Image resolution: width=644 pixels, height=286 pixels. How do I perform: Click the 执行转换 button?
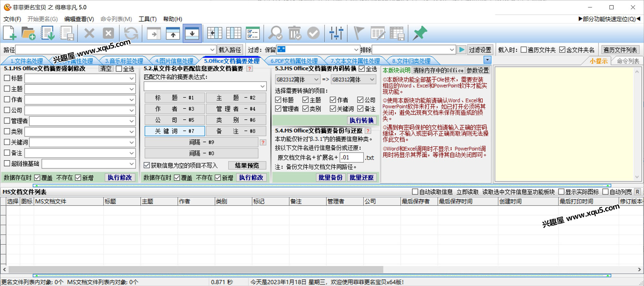[x=361, y=120]
